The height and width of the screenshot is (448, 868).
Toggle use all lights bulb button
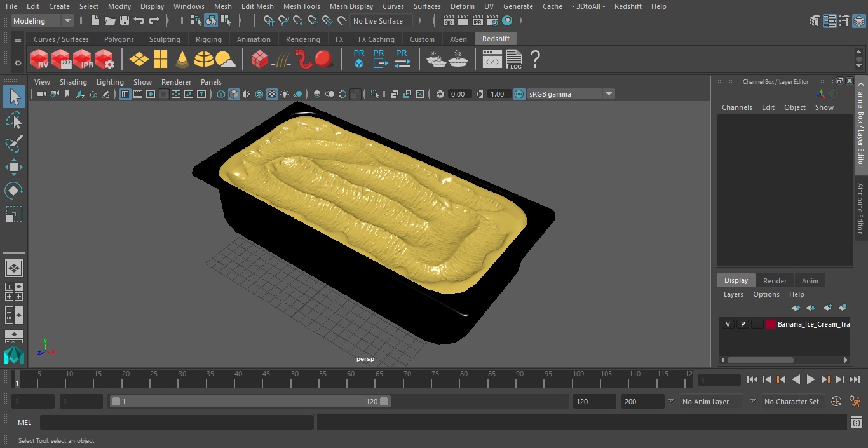(285, 94)
